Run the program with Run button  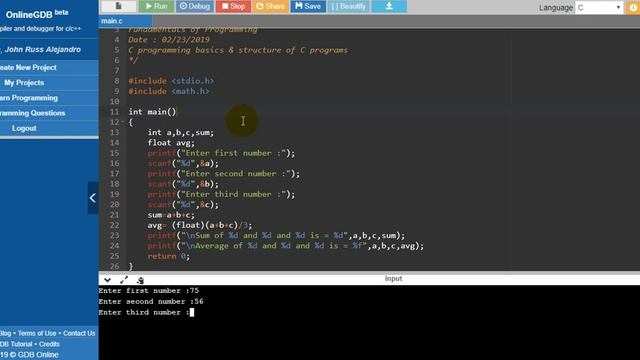(156, 6)
